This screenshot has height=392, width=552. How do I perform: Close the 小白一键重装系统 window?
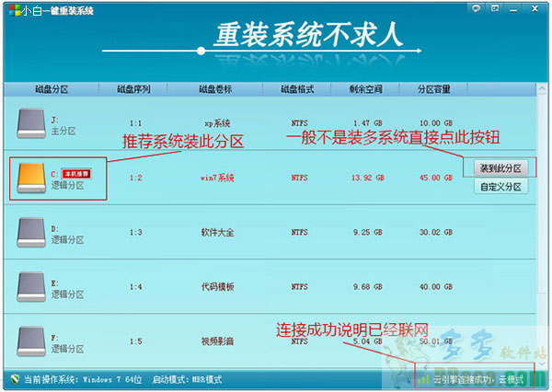pyautogui.click(x=535, y=8)
